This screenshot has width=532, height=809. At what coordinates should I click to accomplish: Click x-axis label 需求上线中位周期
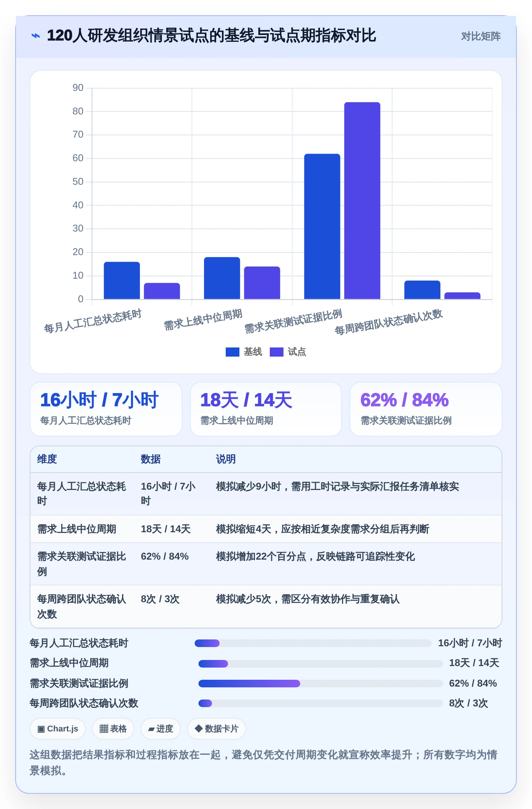tap(203, 320)
